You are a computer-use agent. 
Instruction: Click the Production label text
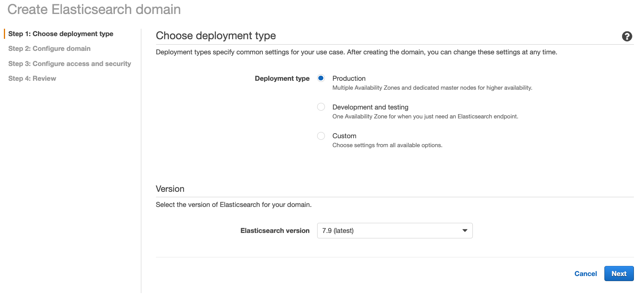349,78
